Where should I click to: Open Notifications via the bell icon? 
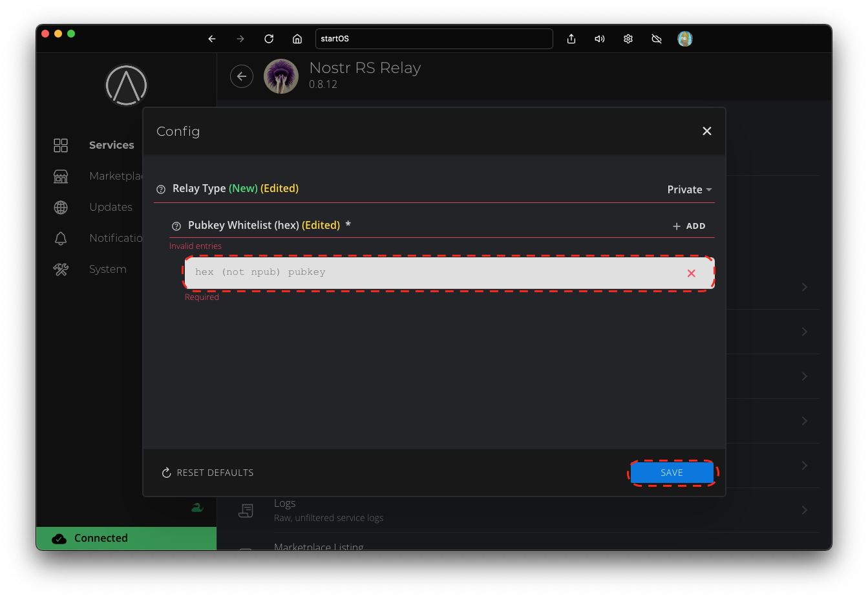[60, 238]
